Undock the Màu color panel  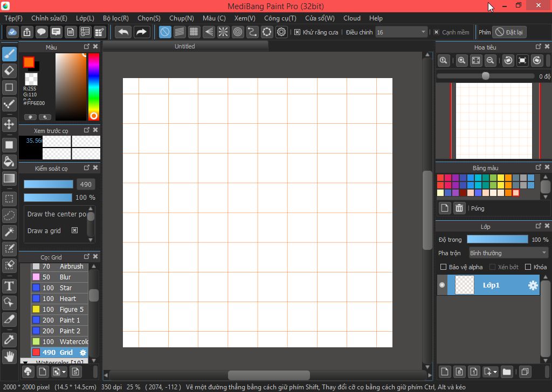tap(87, 46)
